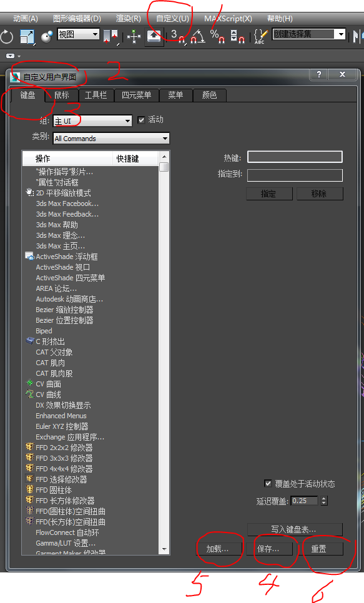Open the 渲染(R) menu
This screenshot has width=364, height=603.
coord(129,19)
